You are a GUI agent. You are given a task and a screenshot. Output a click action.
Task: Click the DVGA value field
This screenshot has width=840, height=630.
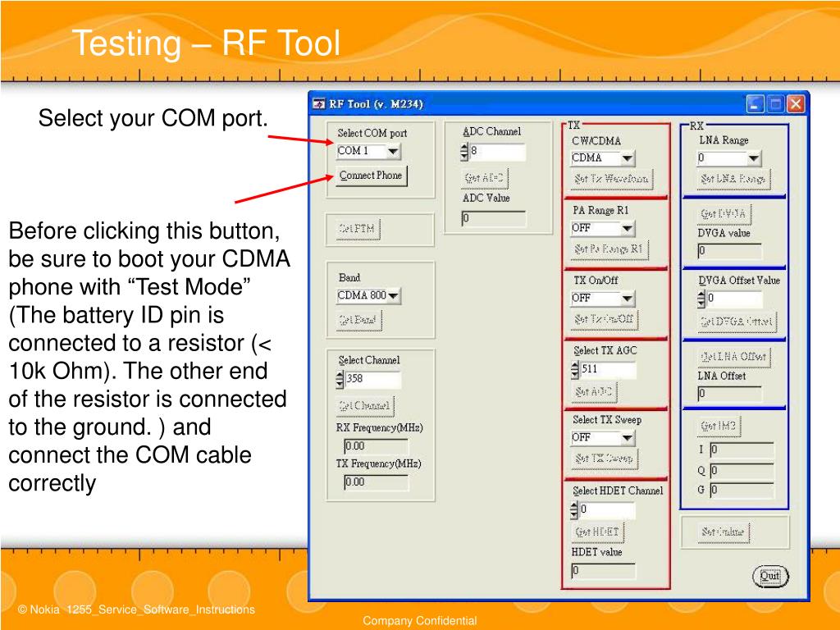(x=729, y=251)
